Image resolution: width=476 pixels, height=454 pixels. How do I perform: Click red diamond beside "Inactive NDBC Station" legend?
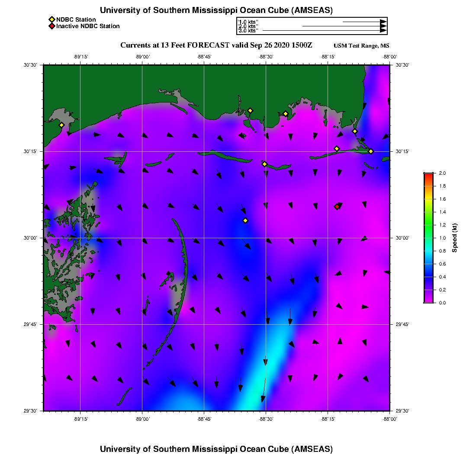click(x=51, y=26)
